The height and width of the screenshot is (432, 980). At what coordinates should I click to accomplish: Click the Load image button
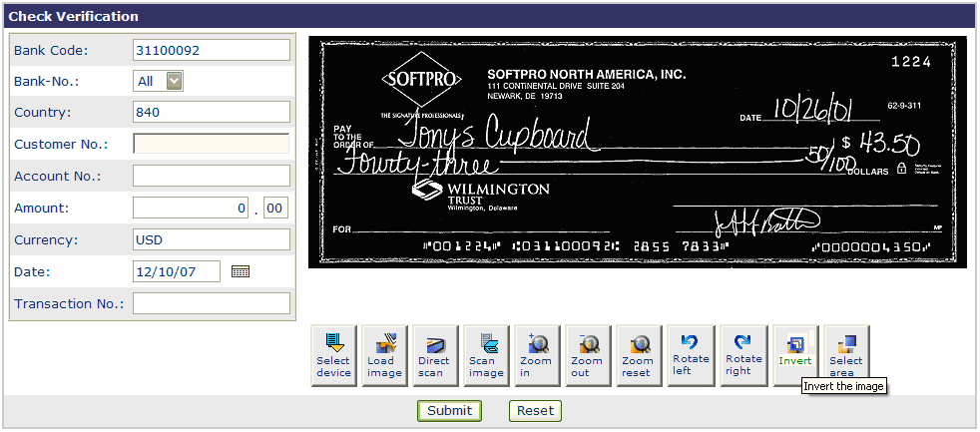click(384, 355)
